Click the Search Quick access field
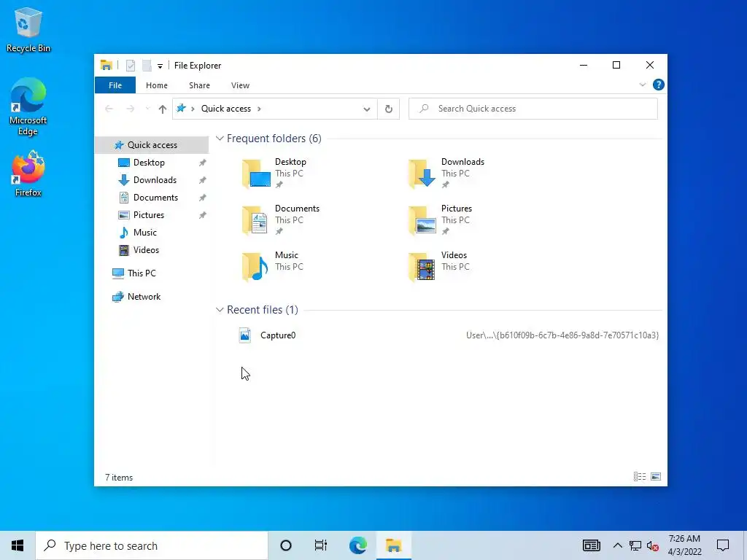747x560 pixels. point(533,109)
